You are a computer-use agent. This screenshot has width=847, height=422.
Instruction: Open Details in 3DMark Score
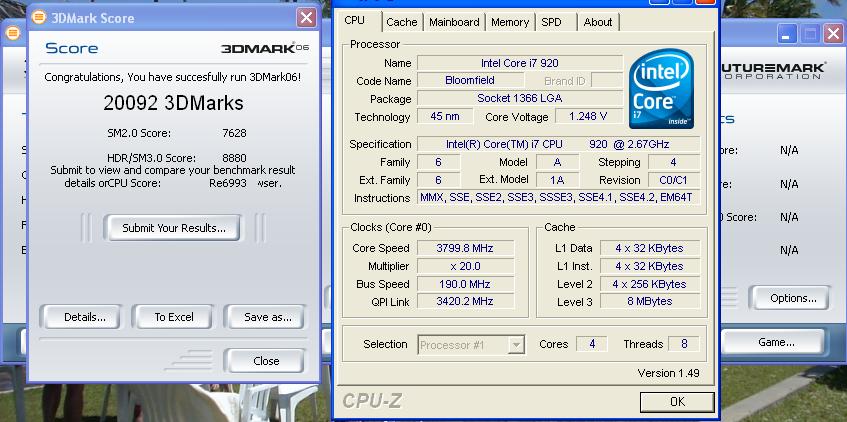pos(80,317)
